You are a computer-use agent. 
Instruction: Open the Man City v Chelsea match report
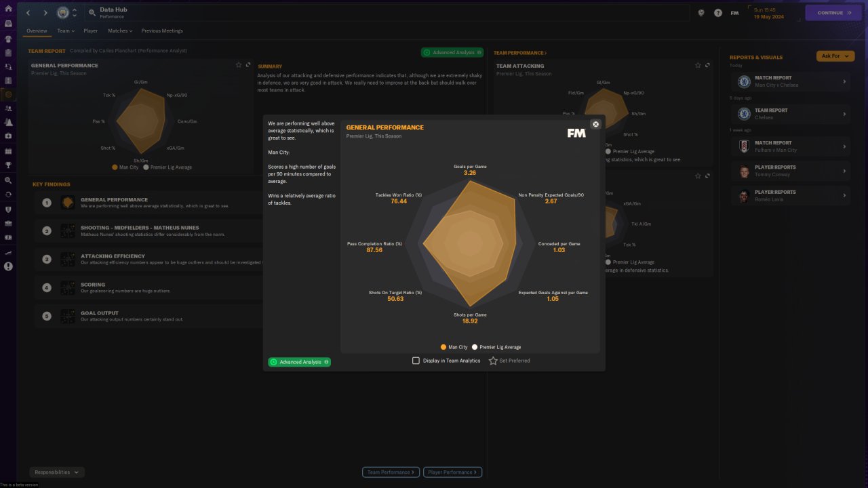point(791,81)
